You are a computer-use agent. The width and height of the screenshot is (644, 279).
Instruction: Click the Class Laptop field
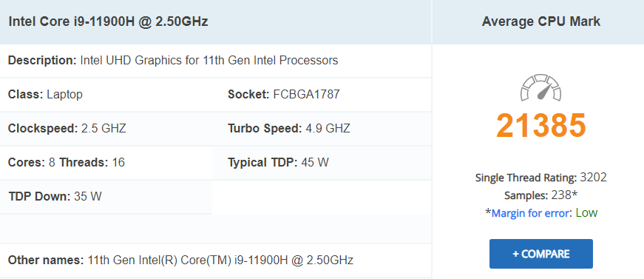coord(45,95)
